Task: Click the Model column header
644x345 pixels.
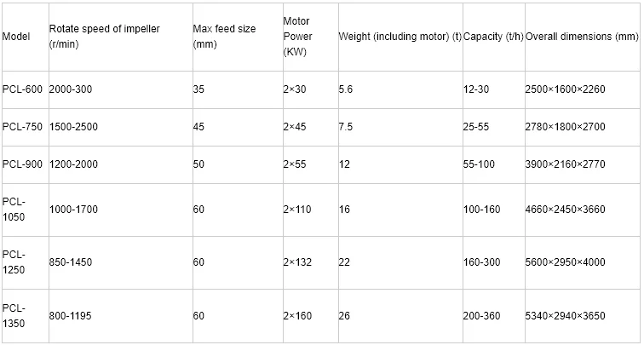Action: (x=25, y=37)
